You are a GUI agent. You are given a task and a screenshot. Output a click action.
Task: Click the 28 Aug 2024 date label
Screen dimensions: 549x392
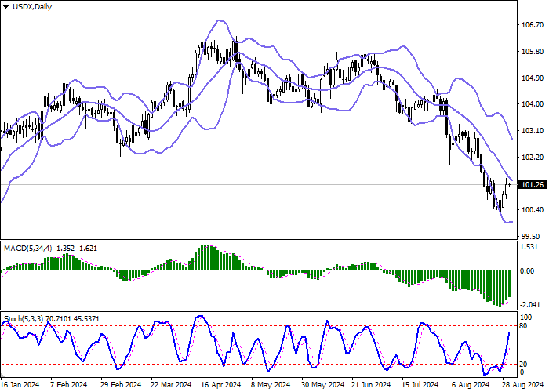pyautogui.click(x=523, y=385)
